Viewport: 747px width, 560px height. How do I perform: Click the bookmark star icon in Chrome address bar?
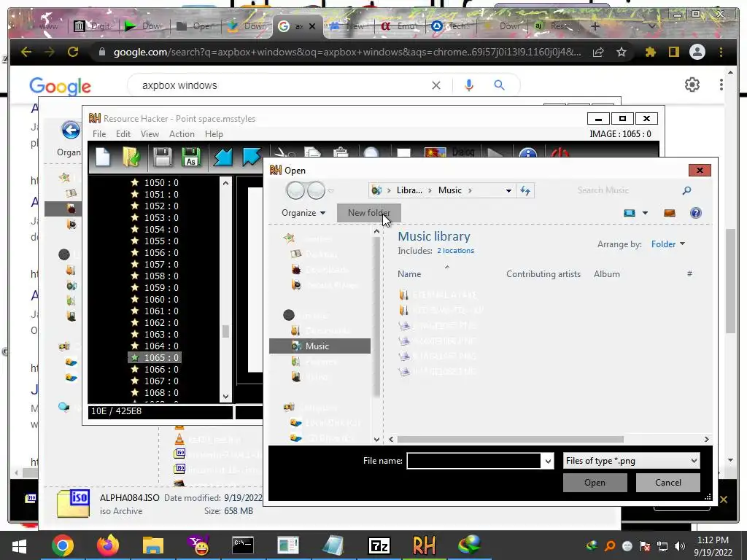(622, 52)
